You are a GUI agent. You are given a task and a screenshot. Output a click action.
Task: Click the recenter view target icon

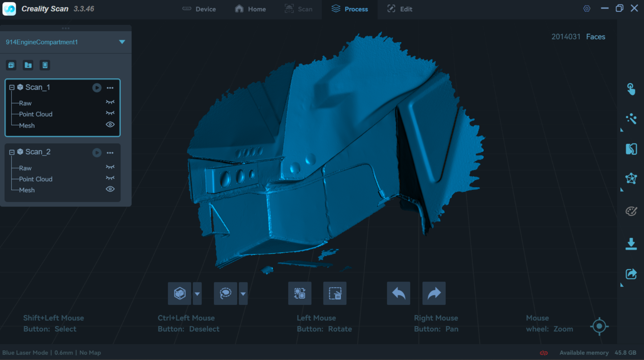(599, 326)
